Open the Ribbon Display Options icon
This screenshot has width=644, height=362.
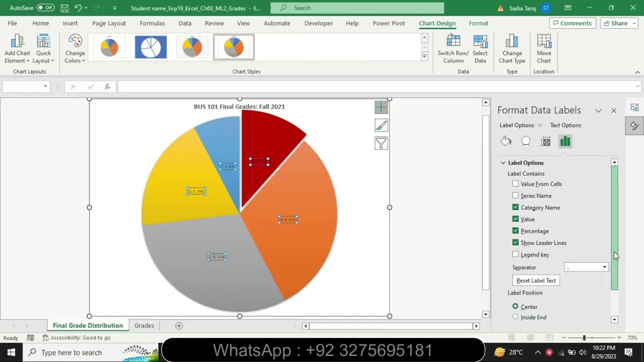tap(568, 8)
